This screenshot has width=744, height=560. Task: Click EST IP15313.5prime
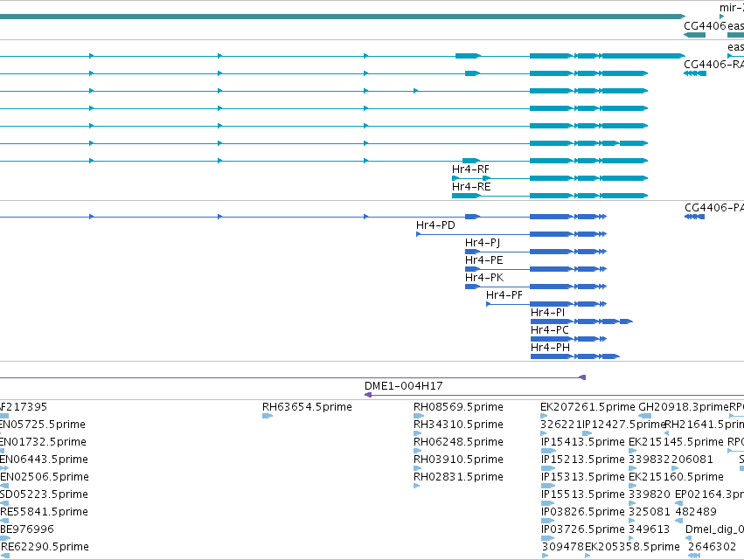(x=582, y=477)
